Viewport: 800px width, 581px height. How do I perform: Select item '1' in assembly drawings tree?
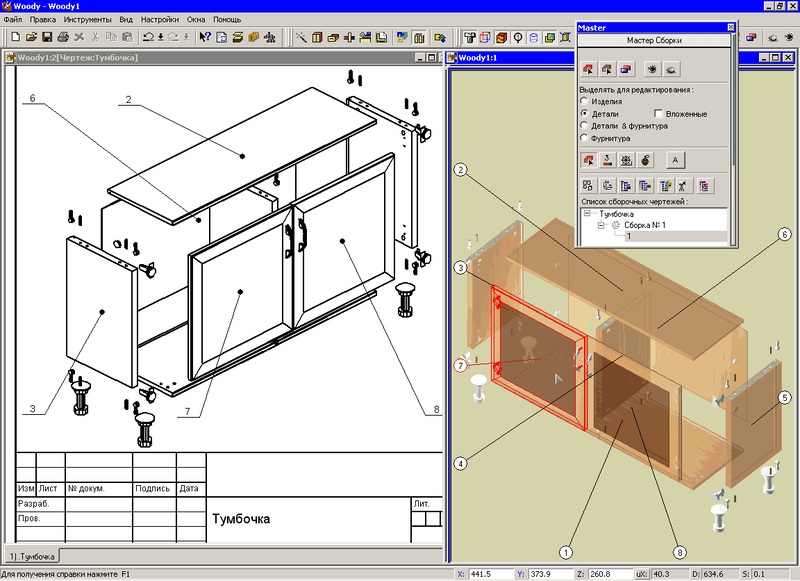coord(629,237)
